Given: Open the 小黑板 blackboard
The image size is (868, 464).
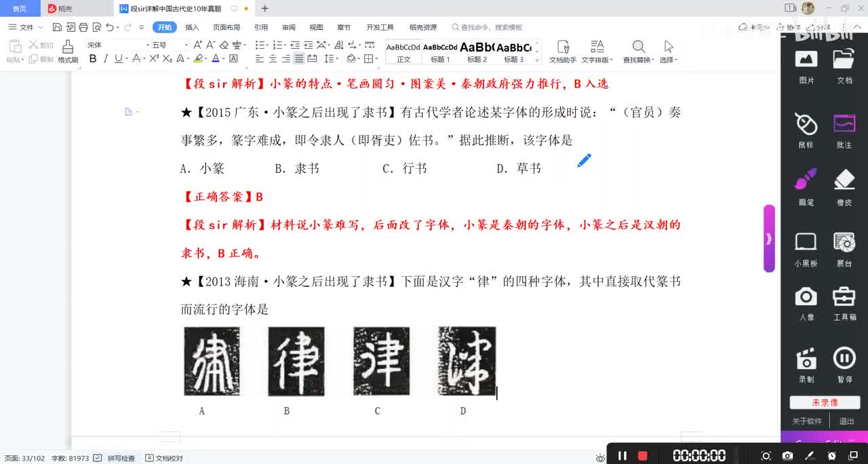Looking at the screenshot, I should [806, 249].
